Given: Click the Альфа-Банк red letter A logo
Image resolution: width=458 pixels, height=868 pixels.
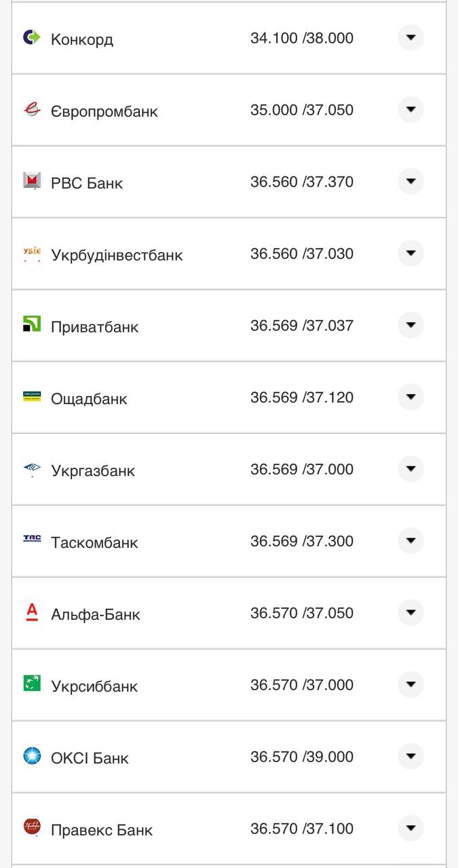Looking at the screenshot, I should tap(33, 613).
